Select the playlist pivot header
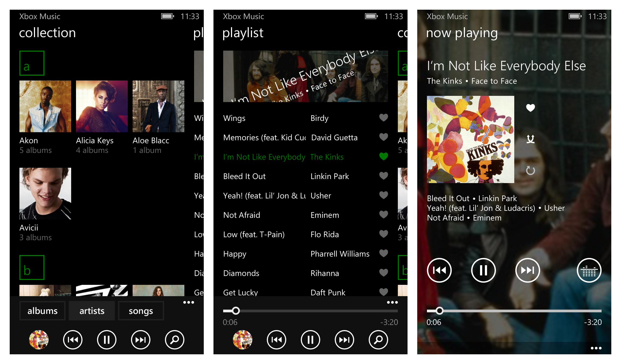Screen dimensions: 621x364 pyautogui.click(x=243, y=33)
